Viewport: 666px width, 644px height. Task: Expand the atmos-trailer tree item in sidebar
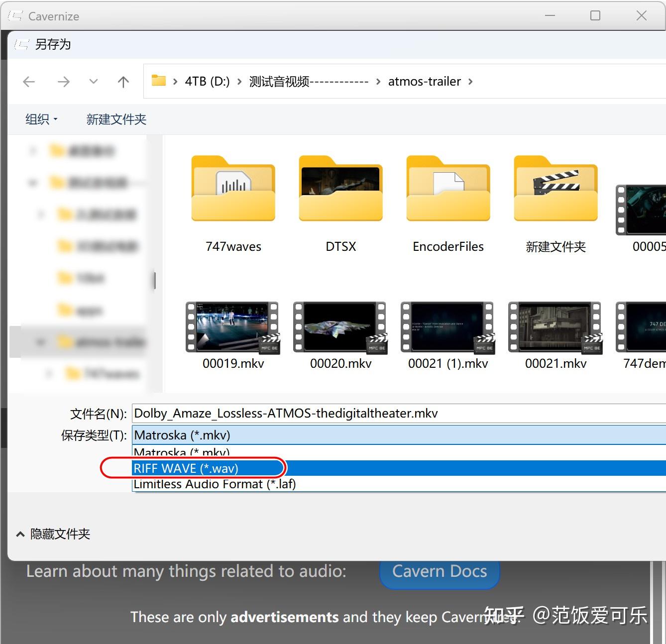pos(41,342)
